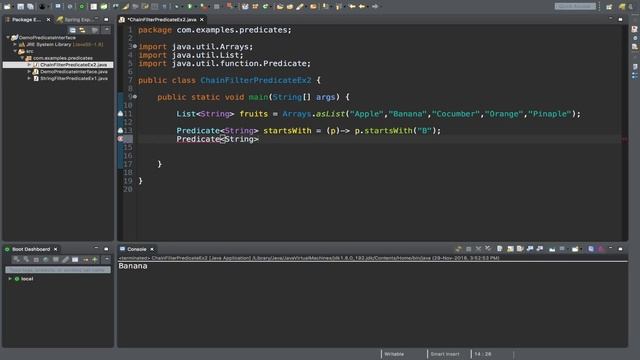Click the Terminate icon in Console toolbar
The height and width of the screenshot is (360, 640).
(x=468, y=249)
